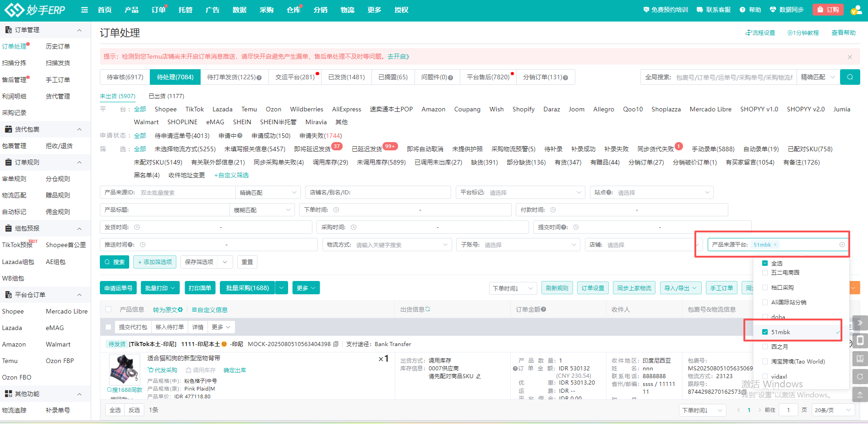The height and width of the screenshot is (424, 868).
Task: Click help icon beside 订单金额 header
Action: pos(543,309)
